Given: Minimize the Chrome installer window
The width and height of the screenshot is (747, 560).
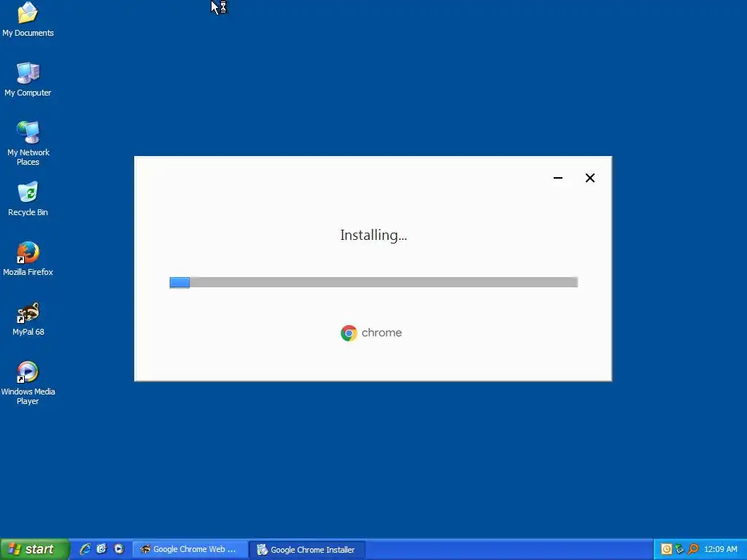Looking at the screenshot, I should (x=558, y=178).
